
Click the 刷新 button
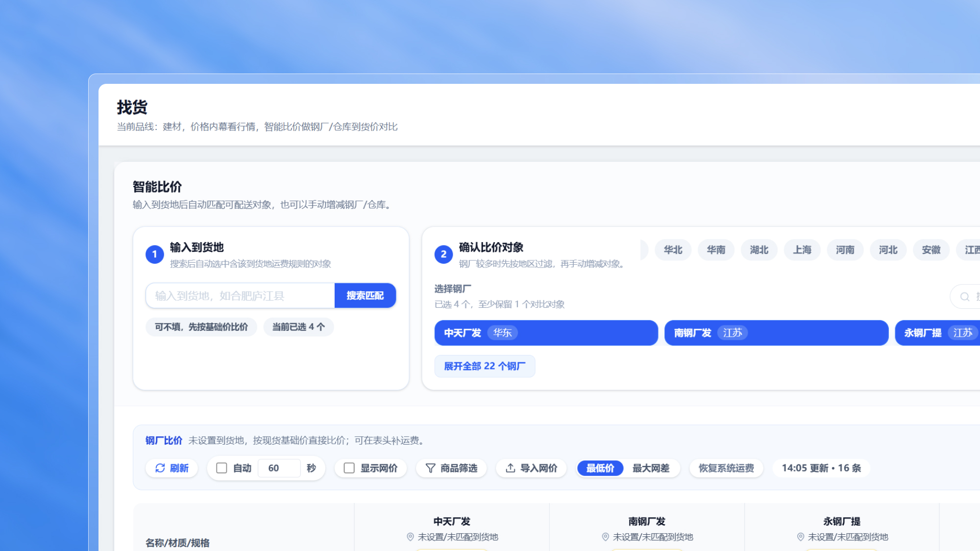[171, 468]
